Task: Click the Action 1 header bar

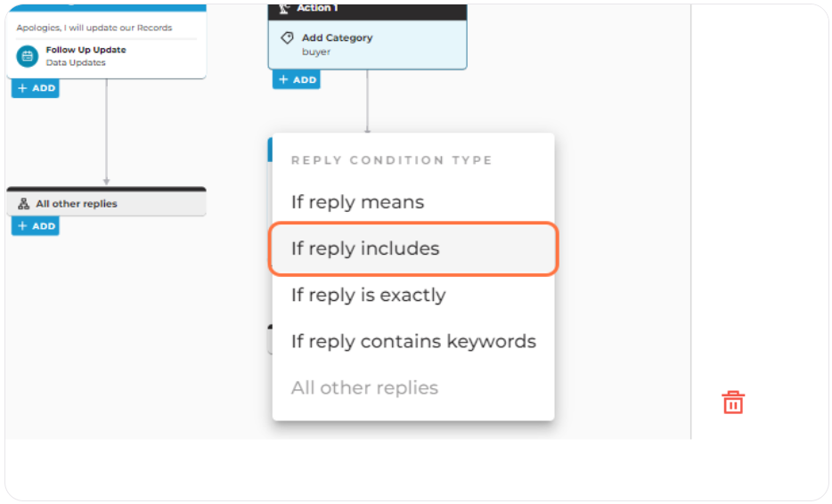Action: pos(367,12)
